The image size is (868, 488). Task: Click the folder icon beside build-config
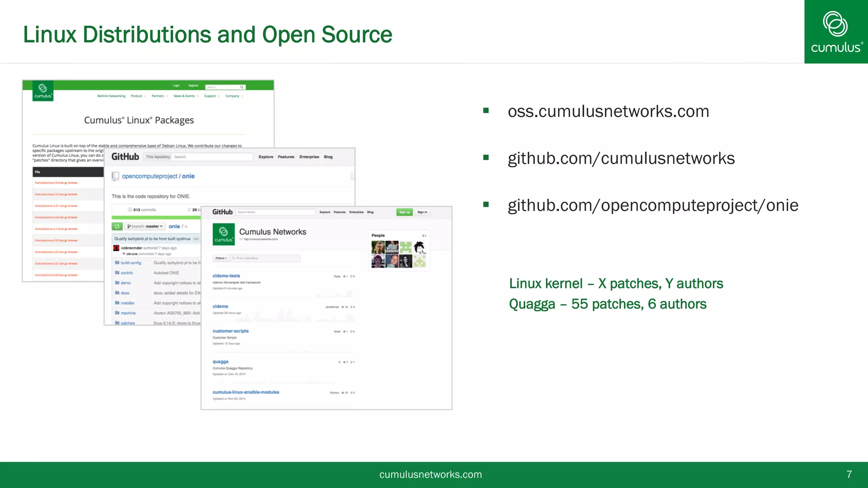[117, 263]
